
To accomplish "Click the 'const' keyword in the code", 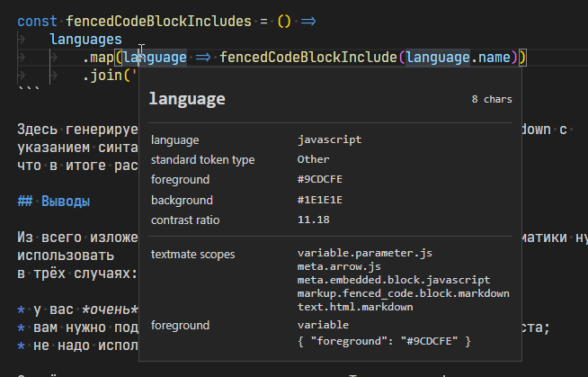I will pyautogui.click(x=37, y=22).
